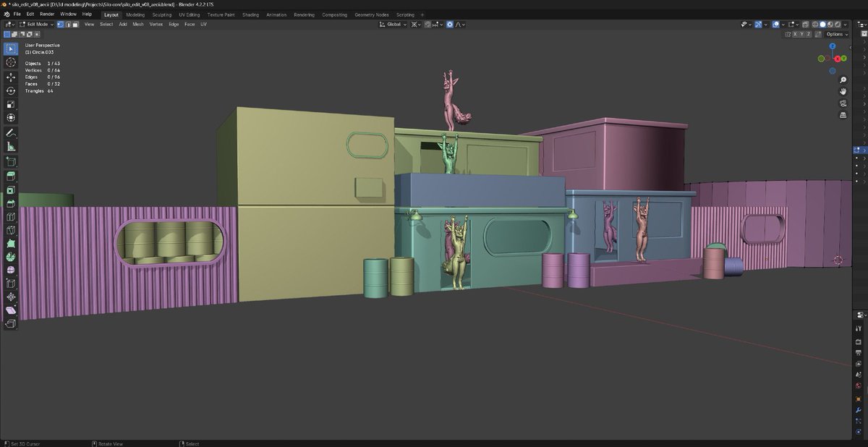Select the Add Cube tool

11,161
